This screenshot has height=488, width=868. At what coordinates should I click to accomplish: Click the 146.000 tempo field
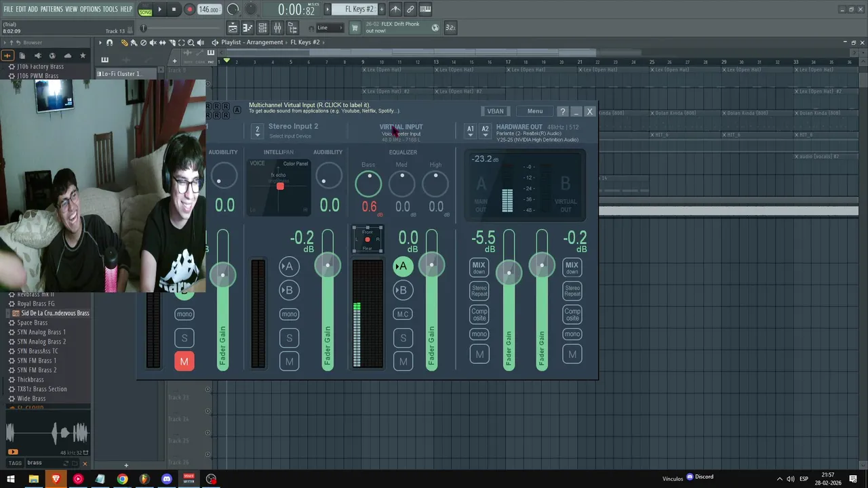[209, 9]
